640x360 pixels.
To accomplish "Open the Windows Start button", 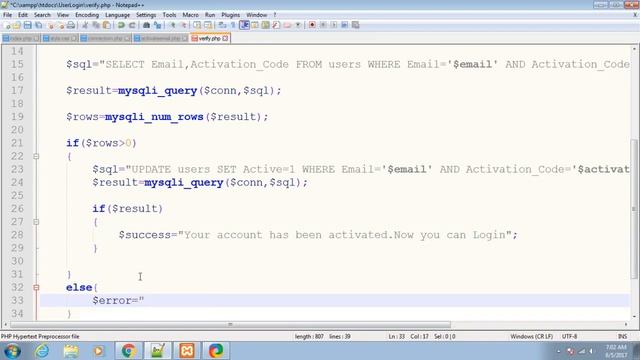I will [x=12, y=351].
